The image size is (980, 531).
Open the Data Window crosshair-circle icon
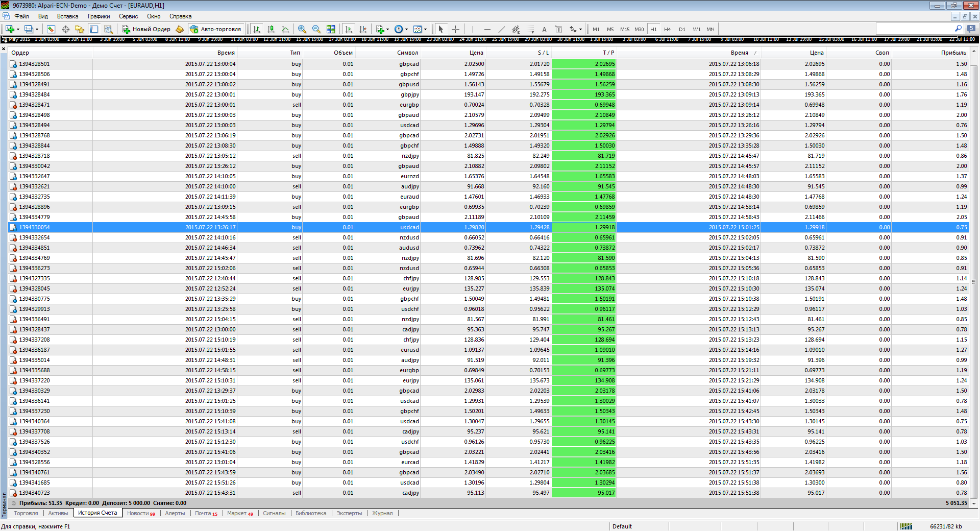point(65,29)
